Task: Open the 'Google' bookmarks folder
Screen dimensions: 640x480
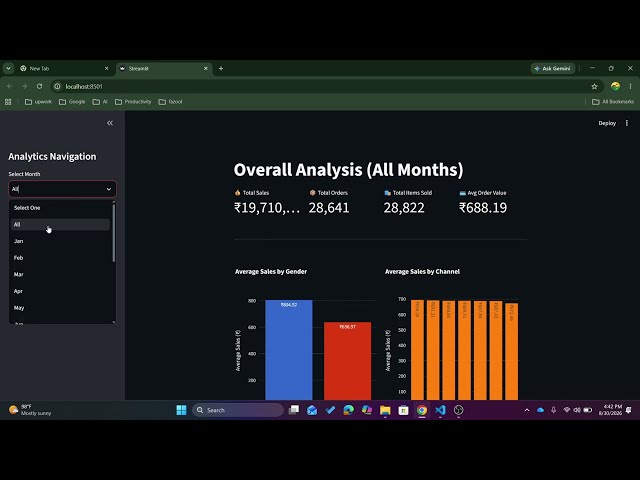Action: [72, 102]
